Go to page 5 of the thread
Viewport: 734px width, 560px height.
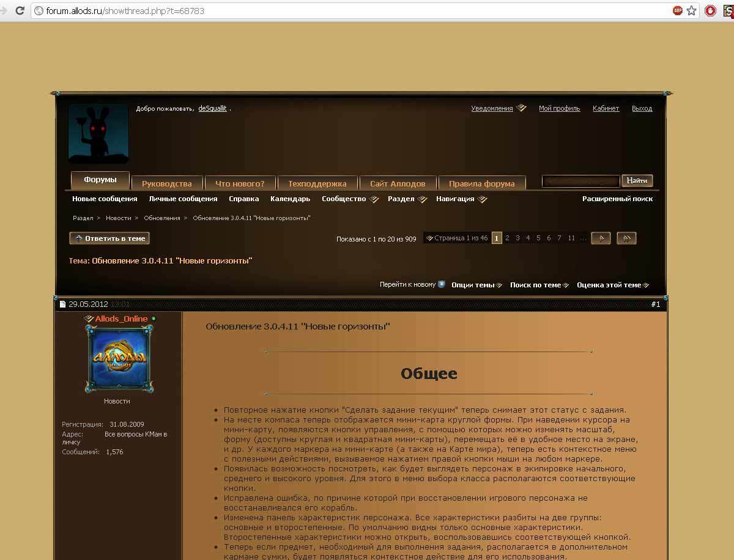[538, 238]
